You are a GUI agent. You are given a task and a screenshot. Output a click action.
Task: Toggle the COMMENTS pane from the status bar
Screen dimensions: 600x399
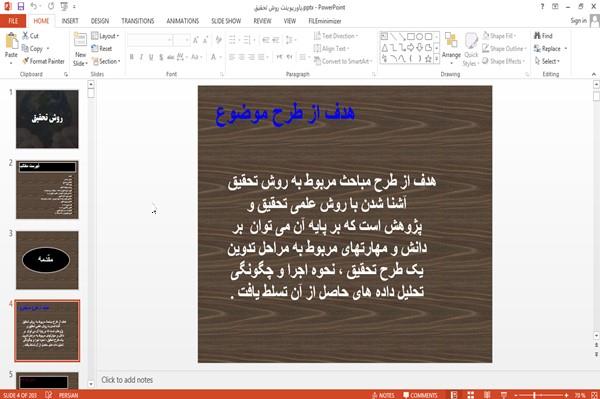tap(420, 395)
